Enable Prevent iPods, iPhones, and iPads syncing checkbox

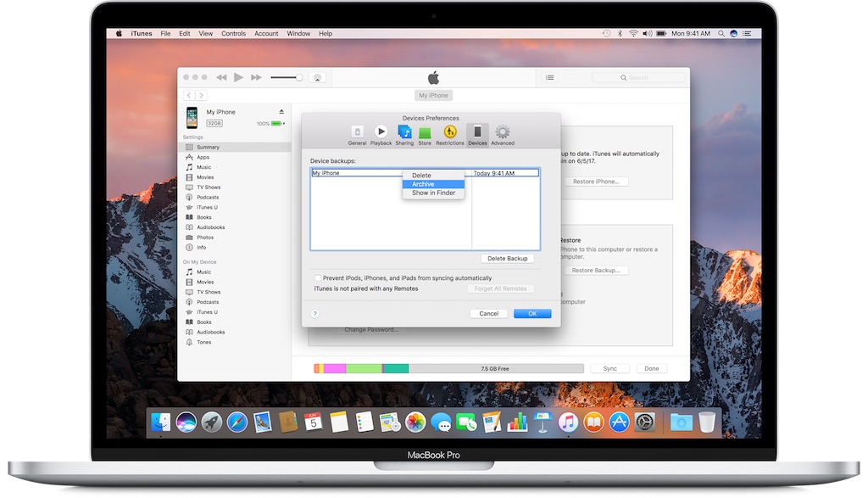point(318,278)
